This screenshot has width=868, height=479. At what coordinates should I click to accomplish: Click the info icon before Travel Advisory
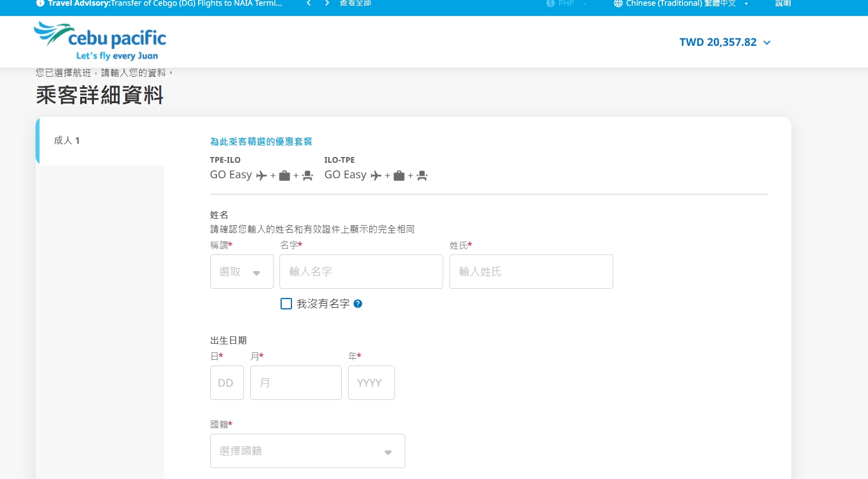40,3
